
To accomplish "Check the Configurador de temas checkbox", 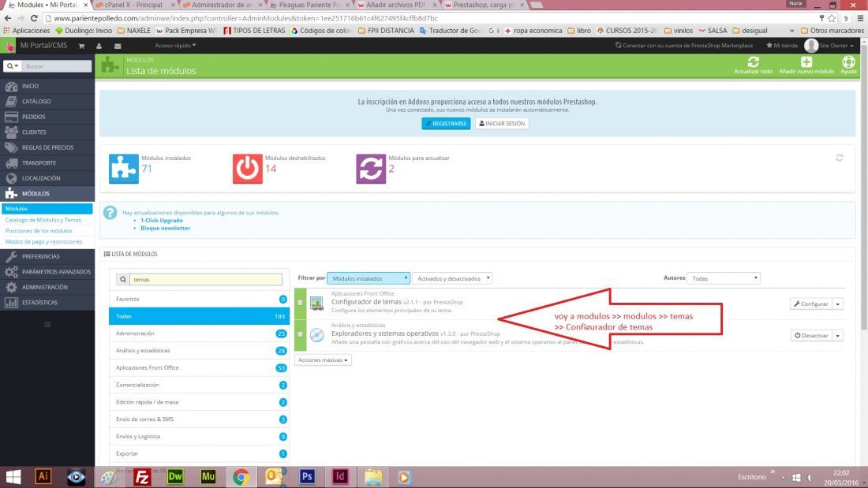I will (x=300, y=303).
